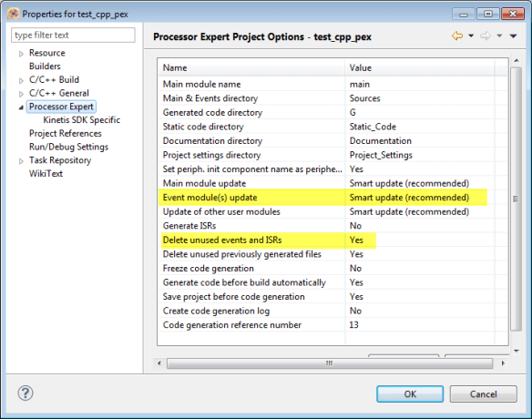Click horizontal scrollbar left arrow
The height and width of the screenshot is (419, 532).
(159, 363)
